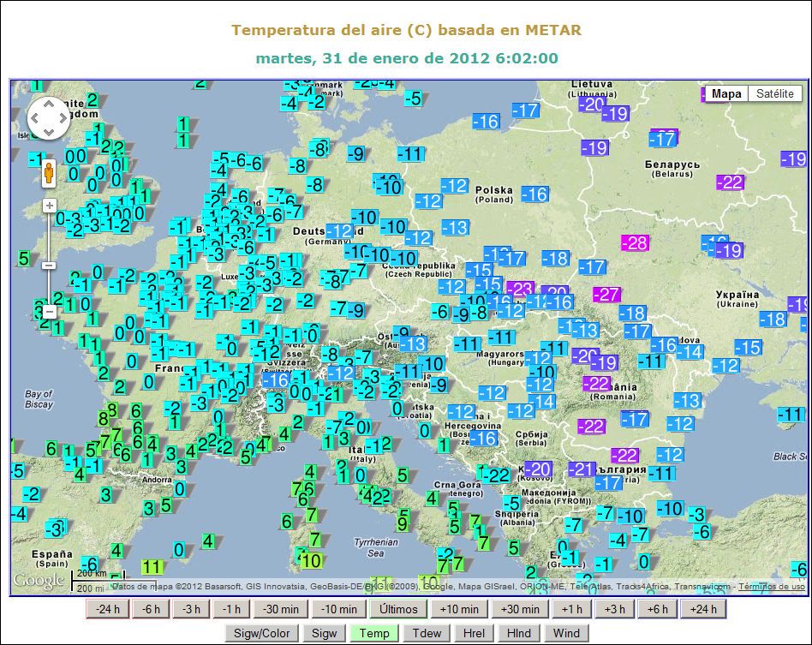The width and height of the screenshot is (812, 645).
Task: Select the Temp layer
Action: coord(374,633)
